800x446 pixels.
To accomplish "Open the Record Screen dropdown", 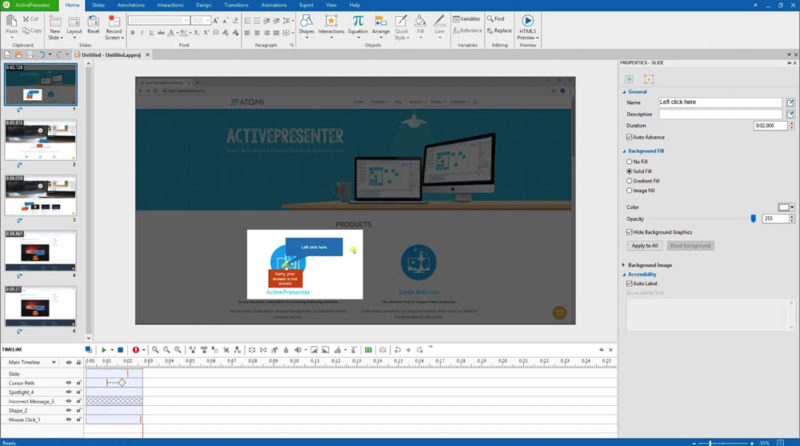I will 123,38.
